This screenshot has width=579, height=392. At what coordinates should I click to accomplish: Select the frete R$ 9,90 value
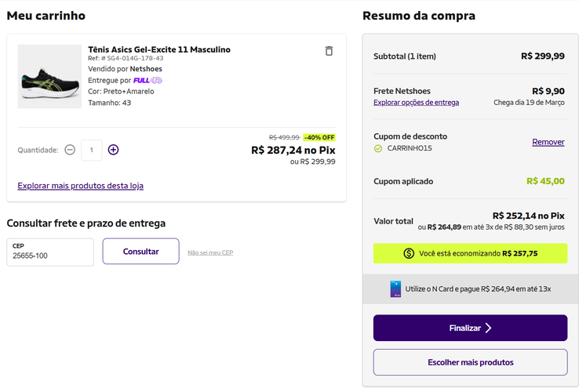point(548,91)
